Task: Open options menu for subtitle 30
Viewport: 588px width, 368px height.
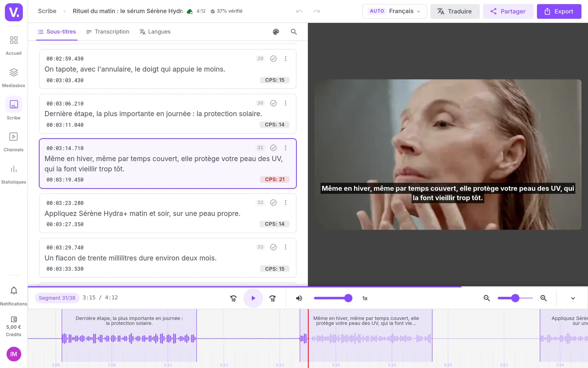Action: [x=286, y=103]
